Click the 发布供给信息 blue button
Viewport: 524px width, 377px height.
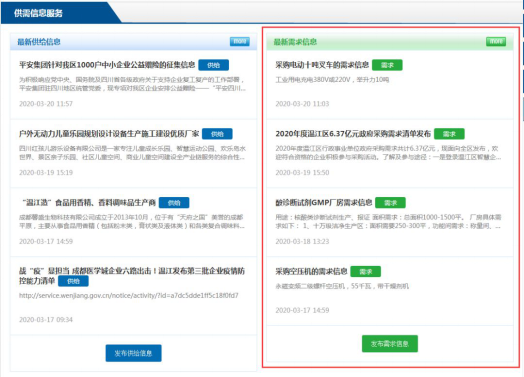pos(133,353)
